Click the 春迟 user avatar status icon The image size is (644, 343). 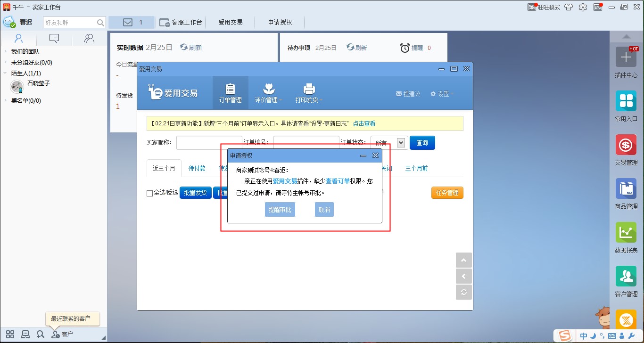point(9,22)
